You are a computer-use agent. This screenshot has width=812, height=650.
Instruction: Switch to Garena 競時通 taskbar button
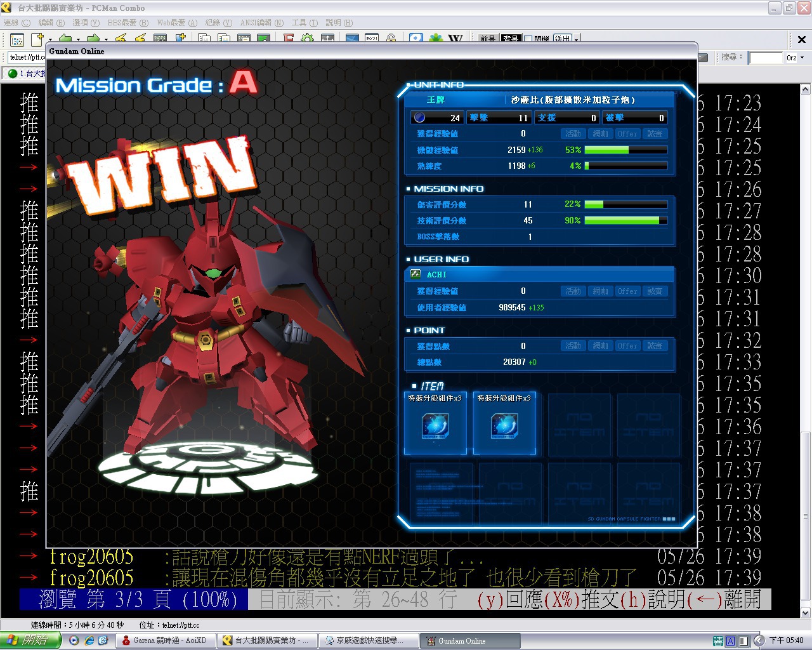click(x=166, y=640)
